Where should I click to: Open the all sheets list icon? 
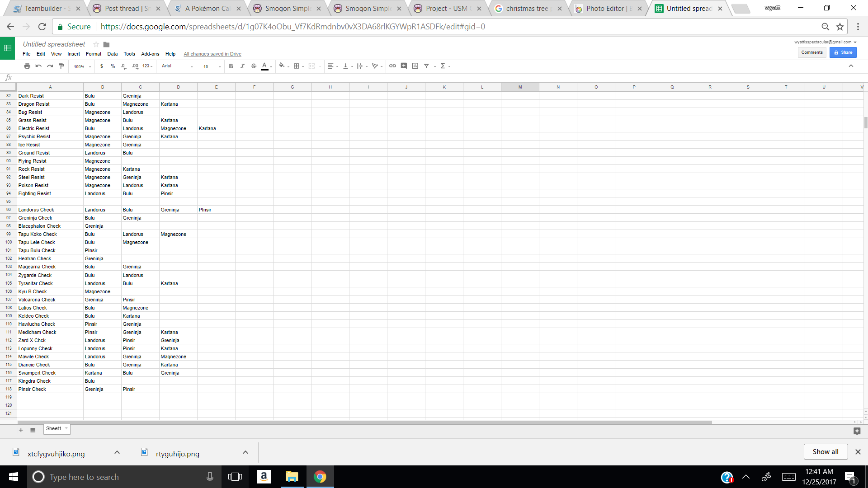[33, 430]
